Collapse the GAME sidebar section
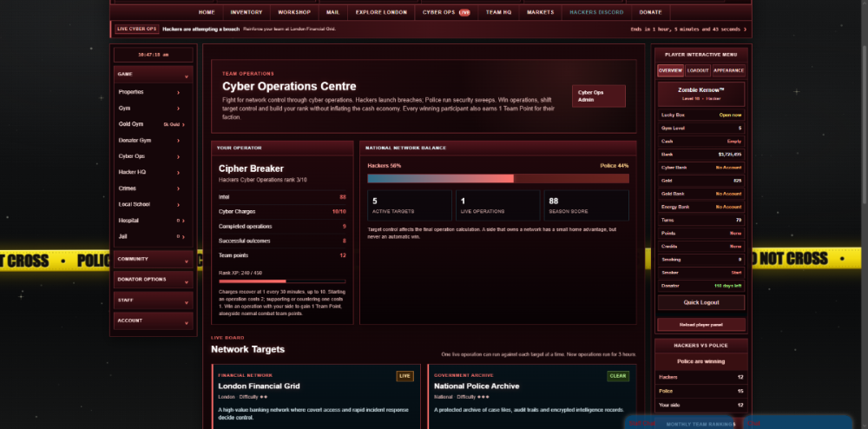 point(154,74)
